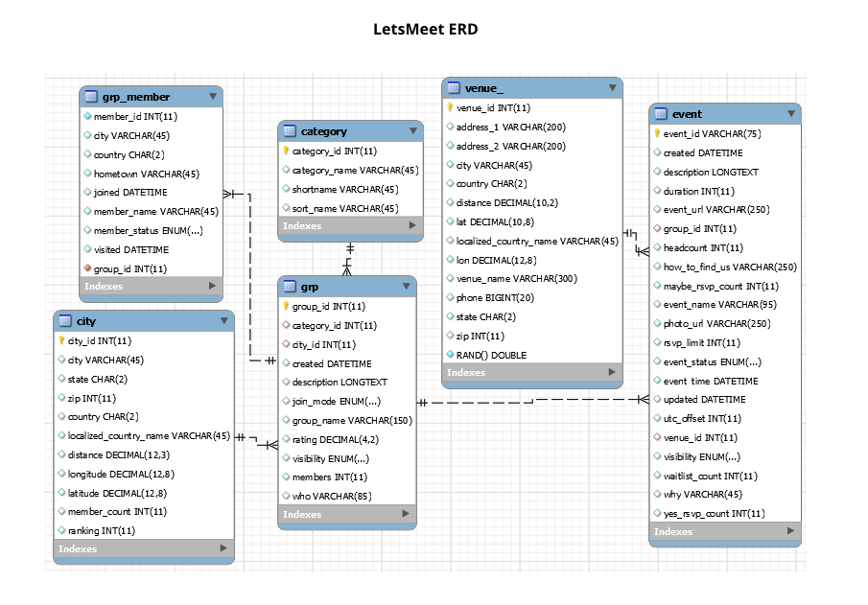This screenshot has width=868, height=605.
Task: Expand the Indexes section of the event table
Action: [x=789, y=531]
